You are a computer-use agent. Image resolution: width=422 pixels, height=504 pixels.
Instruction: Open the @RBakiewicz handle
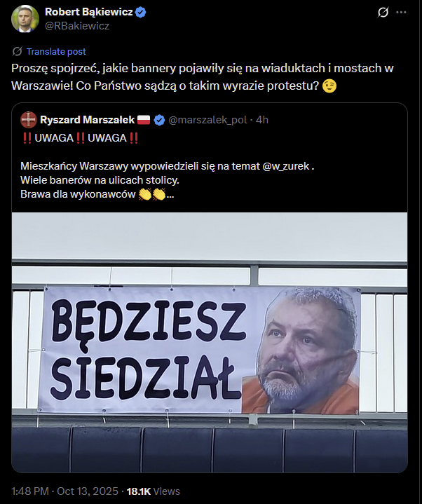click(x=77, y=26)
